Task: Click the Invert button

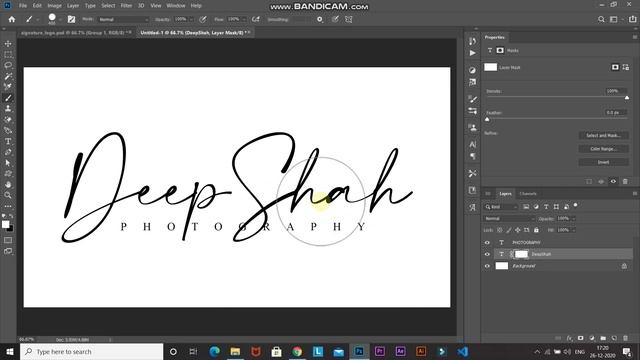Action: (x=603, y=162)
